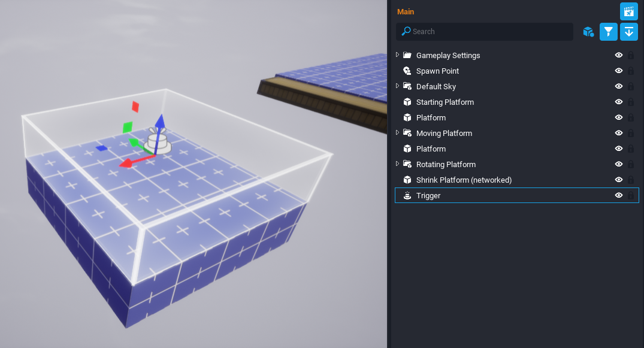Click the blue tile icon in the top-right corner
Screen dimensions: 644x348
[628, 11]
